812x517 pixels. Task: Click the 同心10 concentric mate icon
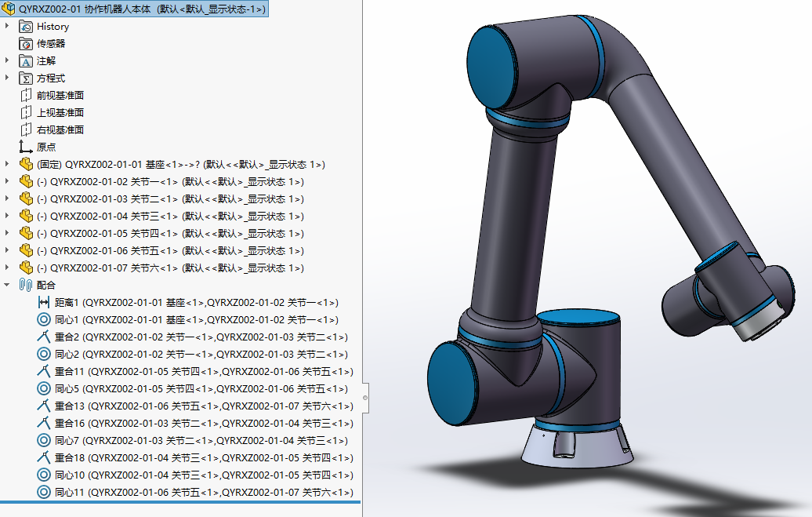click(44, 475)
